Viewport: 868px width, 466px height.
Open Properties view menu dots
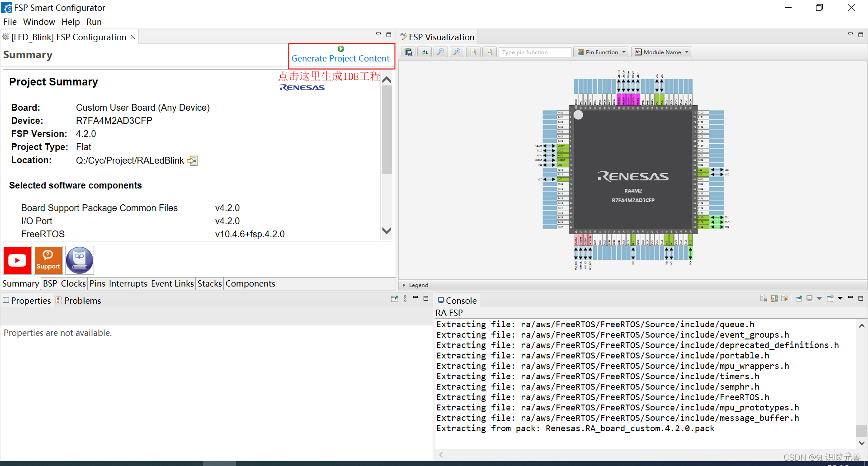click(x=405, y=298)
